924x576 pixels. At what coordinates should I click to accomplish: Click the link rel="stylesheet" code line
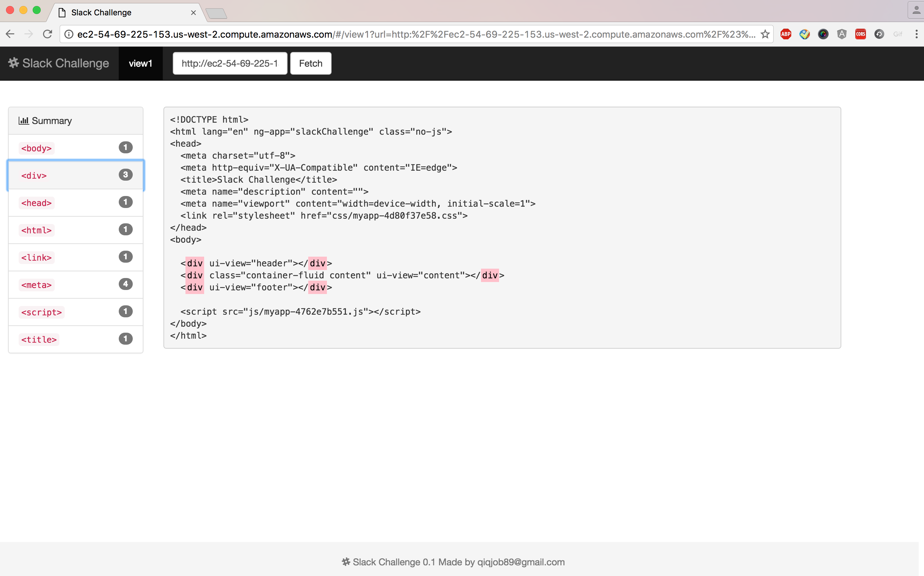click(324, 216)
